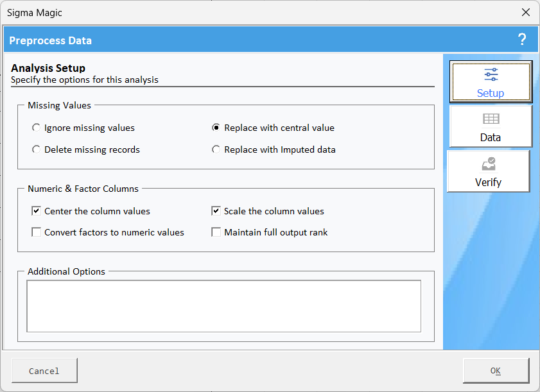Disable Scale the column values checkbox
This screenshot has height=392, width=540.
click(x=216, y=211)
